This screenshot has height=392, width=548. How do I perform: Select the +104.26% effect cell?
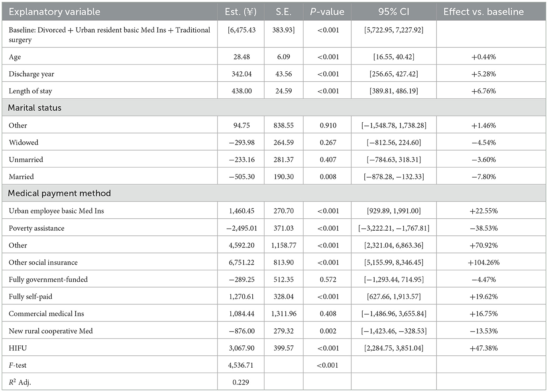[x=483, y=263]
